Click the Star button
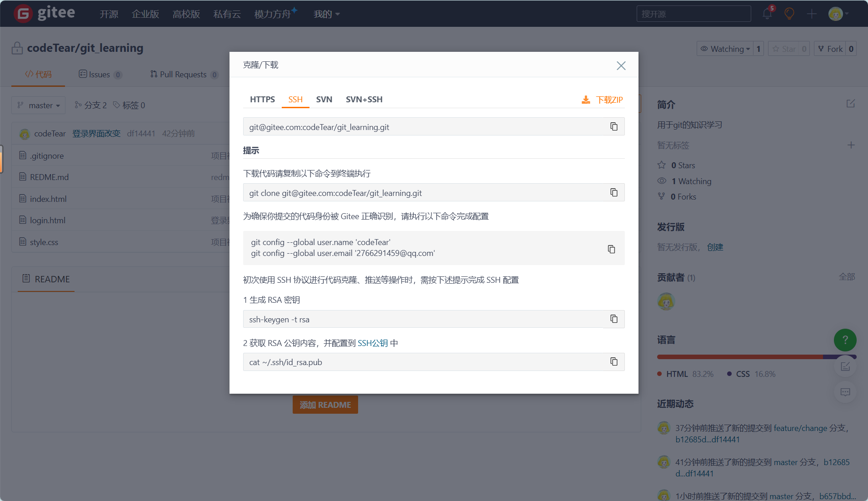The width and height of the screenshot is (868, 501). point(784,49)
